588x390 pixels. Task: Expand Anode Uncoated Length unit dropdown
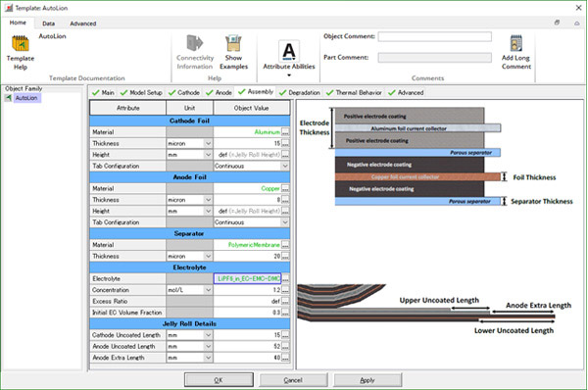pyautogui.click(x=208, y=346)
